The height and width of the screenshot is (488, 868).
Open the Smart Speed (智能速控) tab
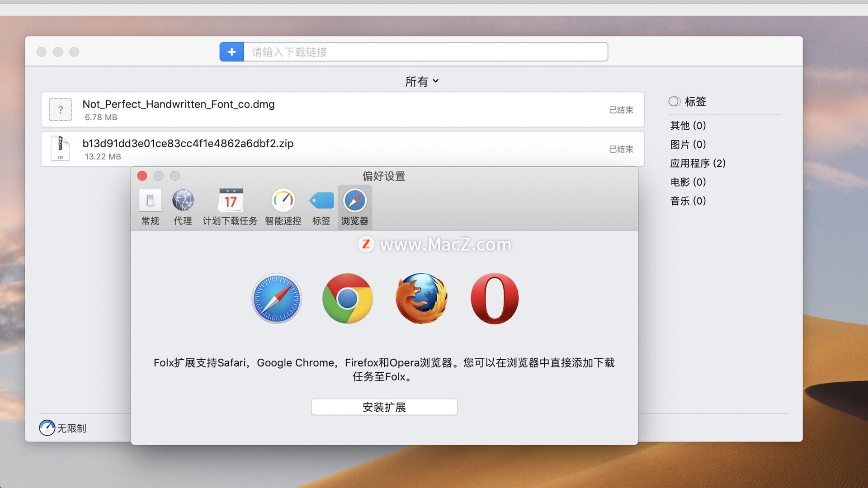(283, 207)
